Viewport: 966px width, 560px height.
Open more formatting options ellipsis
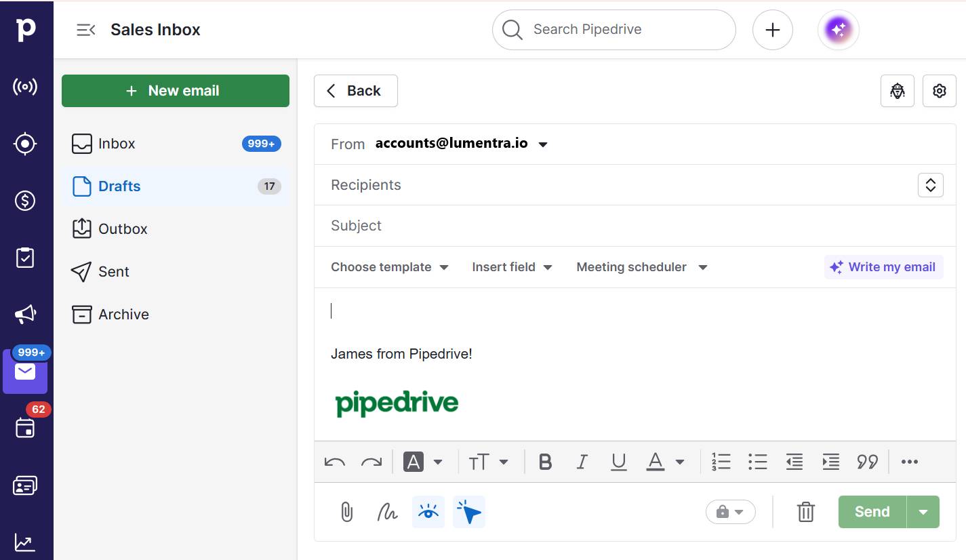click(910, 462)
